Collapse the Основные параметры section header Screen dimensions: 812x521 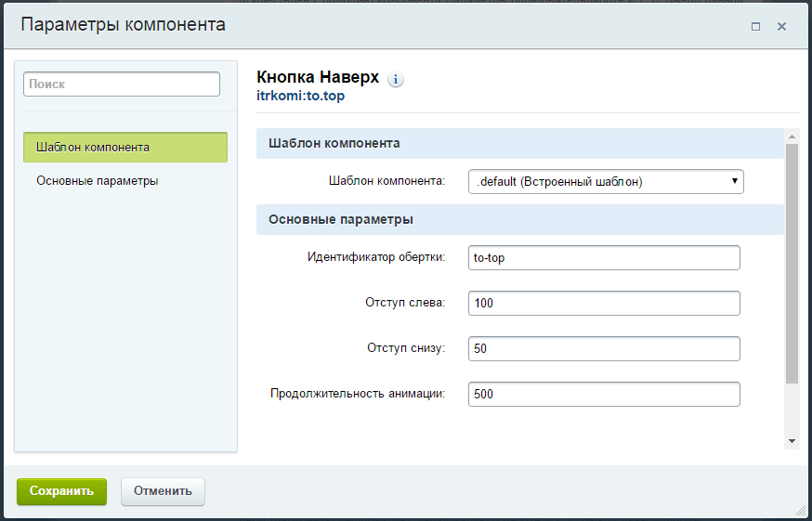point(520,219)
